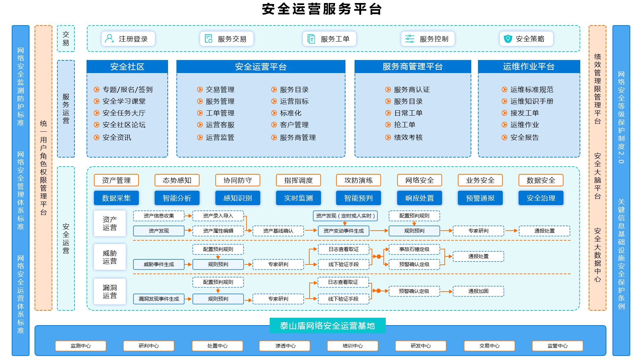Screen dimensions: 644x362
Task: Select the 服务商管理平台 header tab
Action: coord(413,67)
